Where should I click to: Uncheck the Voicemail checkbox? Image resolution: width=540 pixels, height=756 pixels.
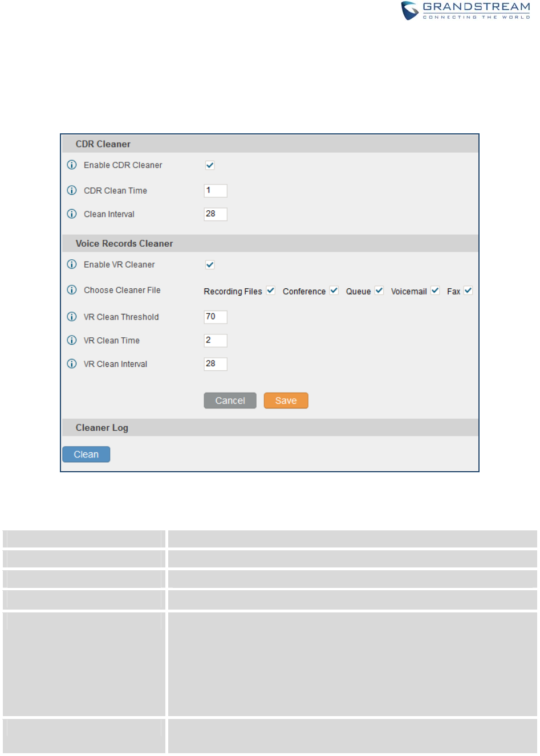click(x=435, y=291)
